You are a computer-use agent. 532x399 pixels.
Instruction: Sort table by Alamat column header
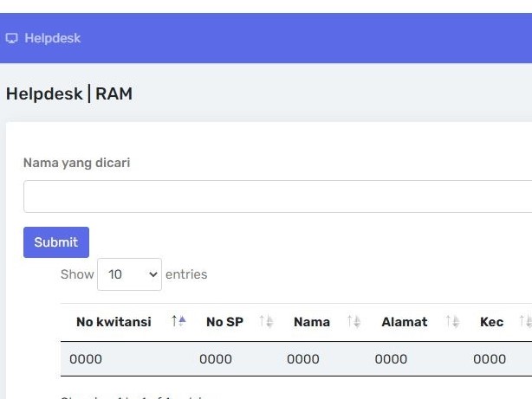tap(405, 322)
